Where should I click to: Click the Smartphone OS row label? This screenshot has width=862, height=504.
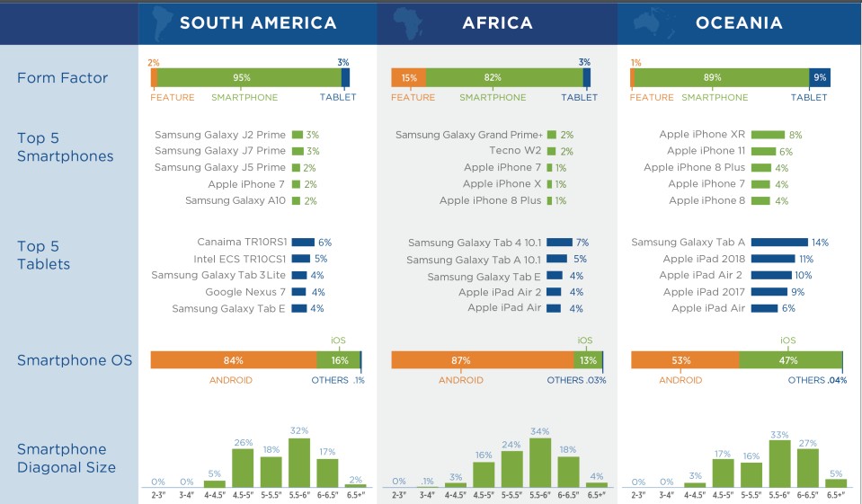coord(75,360)
